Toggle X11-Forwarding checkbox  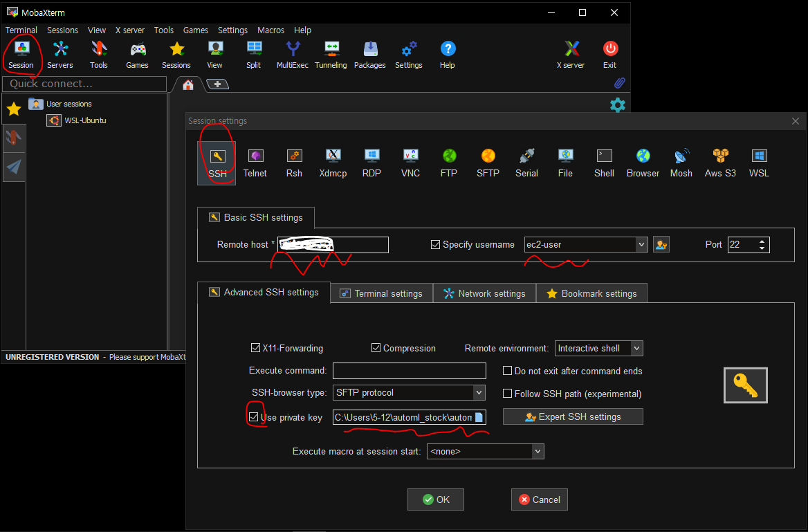(x=255, y=348)
